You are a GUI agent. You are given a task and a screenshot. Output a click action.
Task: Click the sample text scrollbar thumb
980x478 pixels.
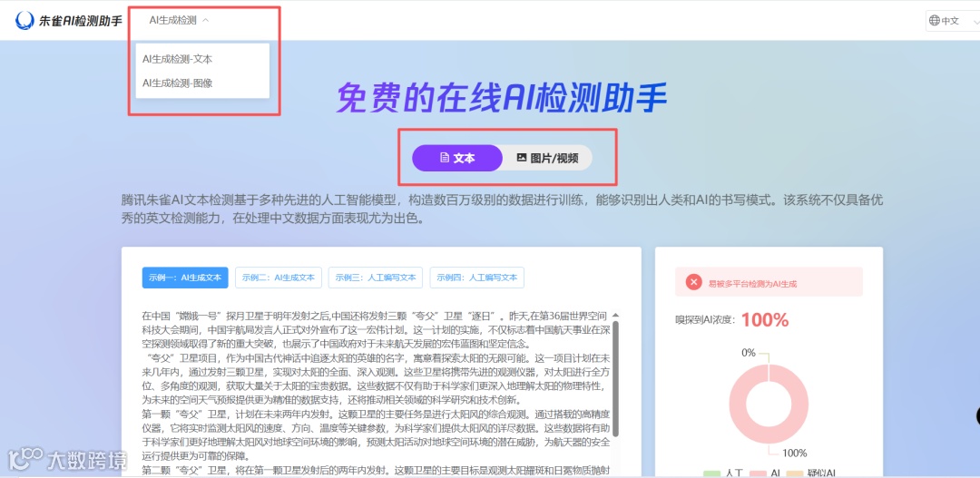[x=615, y=379]
